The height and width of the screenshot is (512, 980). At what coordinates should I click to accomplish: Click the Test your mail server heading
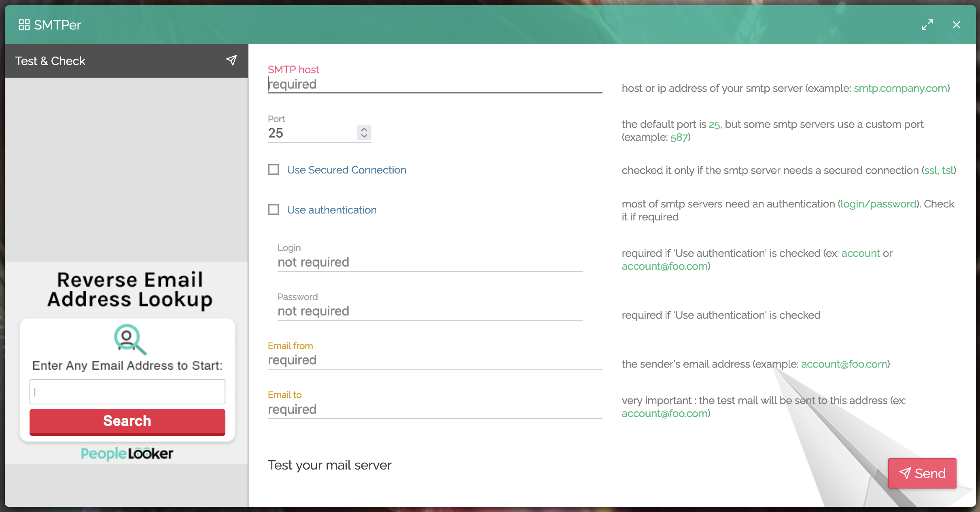(329, 465)
